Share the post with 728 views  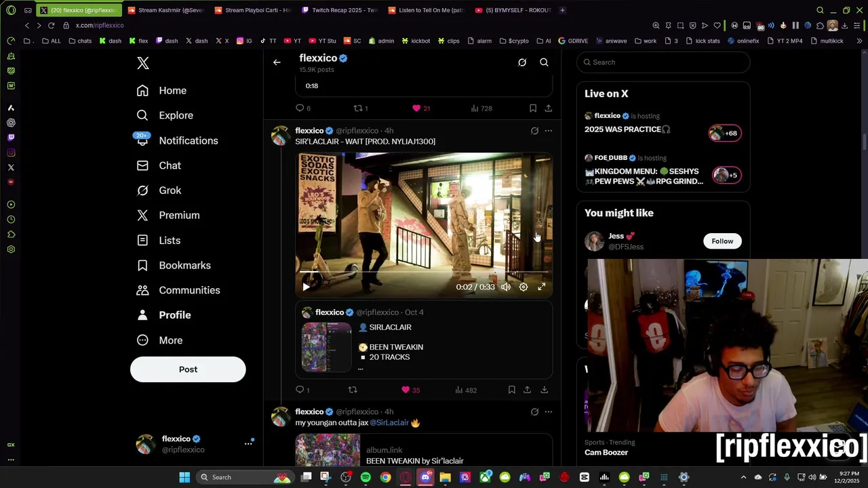548,108
